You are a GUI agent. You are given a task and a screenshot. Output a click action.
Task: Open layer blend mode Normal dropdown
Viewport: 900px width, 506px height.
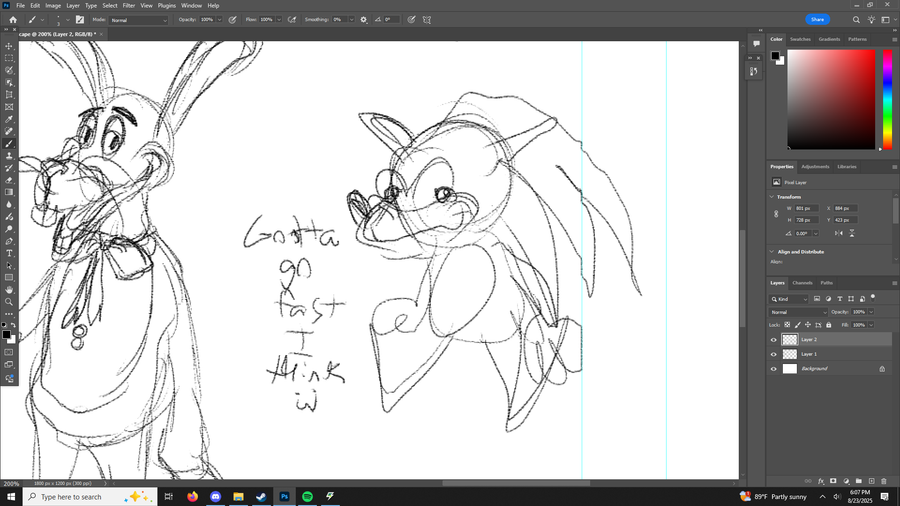click(798, 312)
